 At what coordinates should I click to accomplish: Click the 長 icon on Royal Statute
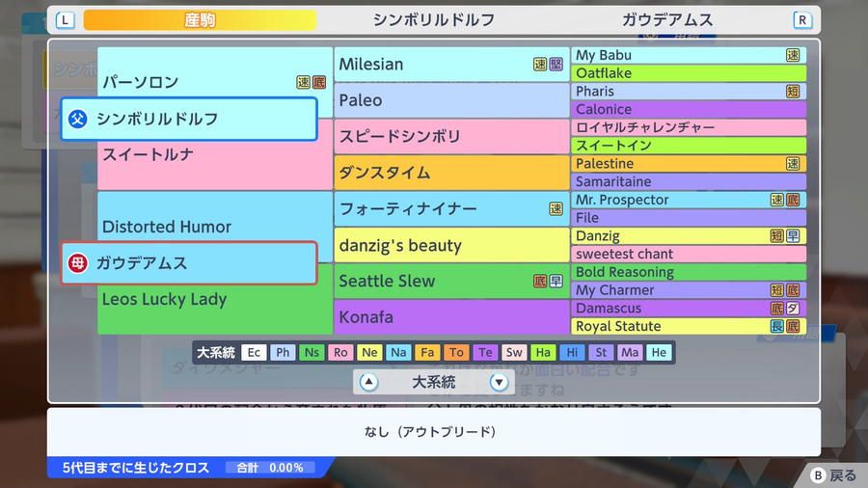[x=777, y=326]
